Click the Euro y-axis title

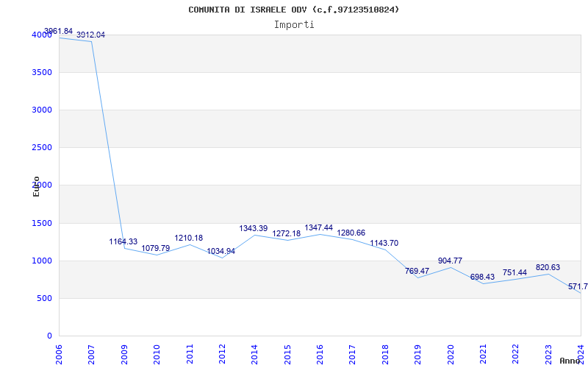coord(36,186)
